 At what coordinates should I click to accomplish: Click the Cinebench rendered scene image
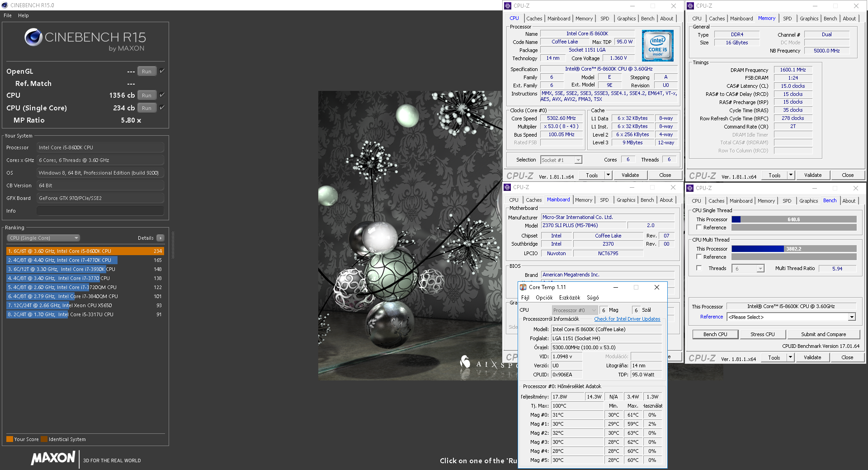[x=410, y=235]
